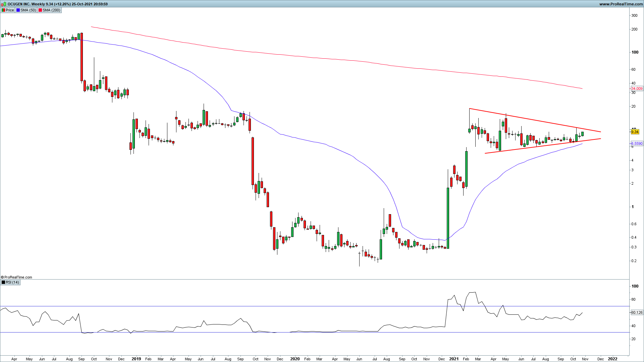Click the chart title OCUGEN INC. Weekly

coord(26,4)
